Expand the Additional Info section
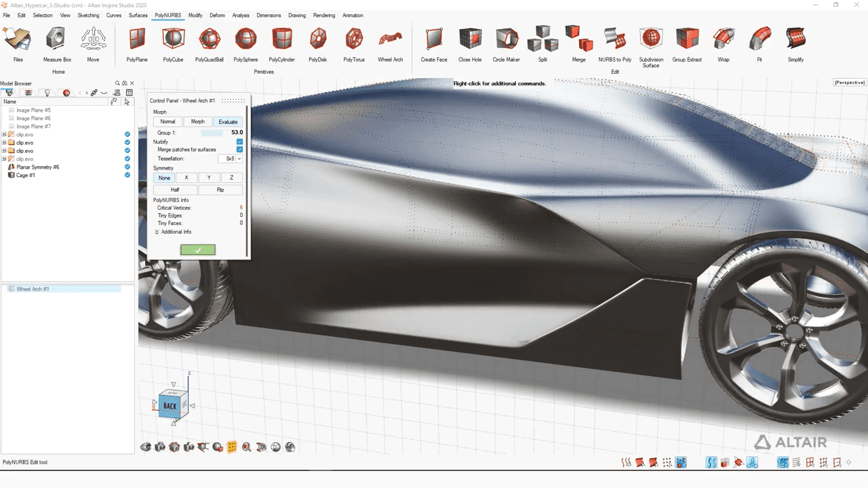This screenshot has width=868, height=488. pyautogui.click(x=173, y=232)
